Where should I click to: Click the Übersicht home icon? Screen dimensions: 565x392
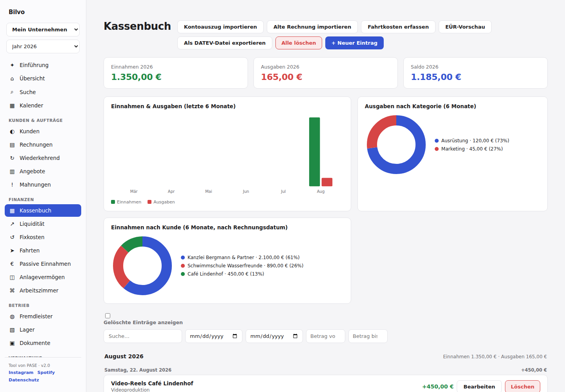pyautogui.click(x=12, y=78)
